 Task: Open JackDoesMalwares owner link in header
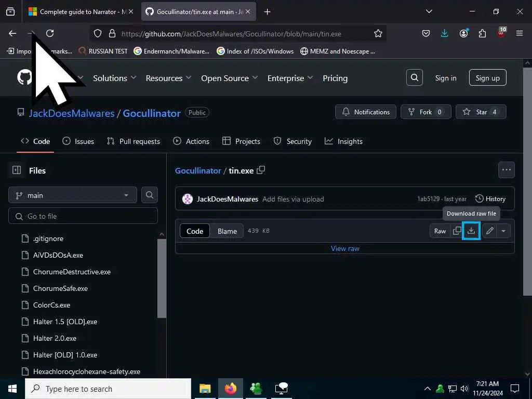(x=72, y=113)
